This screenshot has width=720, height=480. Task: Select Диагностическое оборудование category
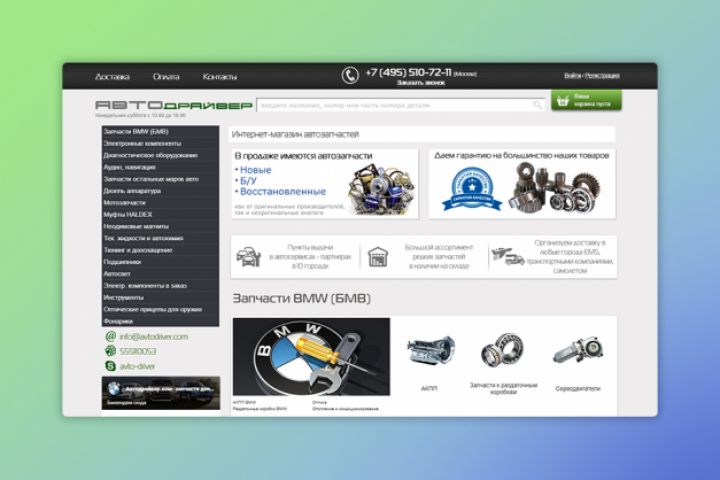[160, 155]
